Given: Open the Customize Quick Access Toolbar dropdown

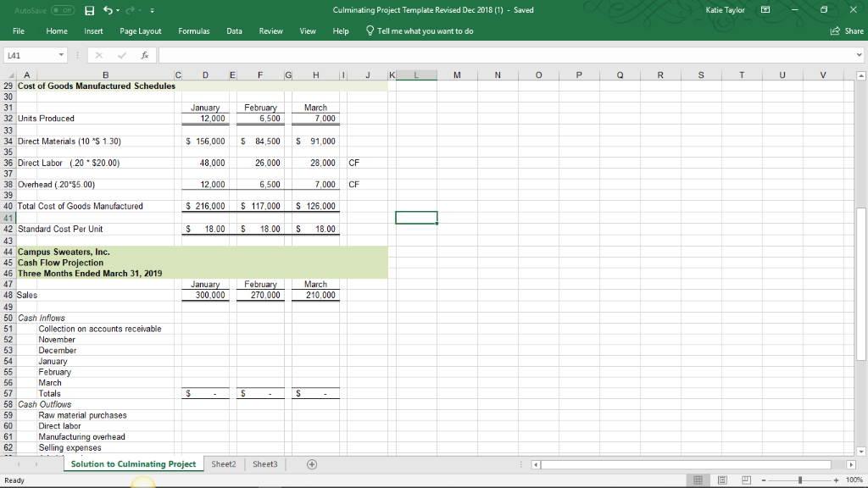Looking at the screenshot, I should [x=153, y=10].
